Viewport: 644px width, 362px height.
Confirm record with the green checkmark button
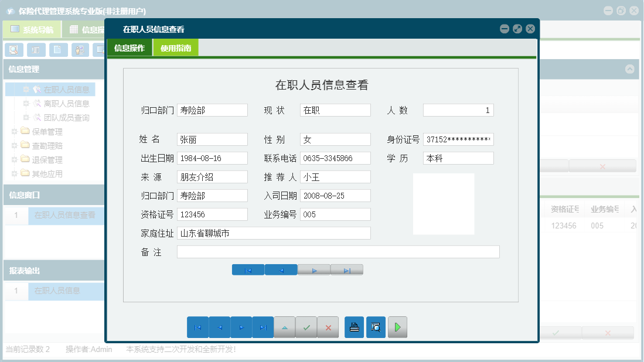(306, 327)
